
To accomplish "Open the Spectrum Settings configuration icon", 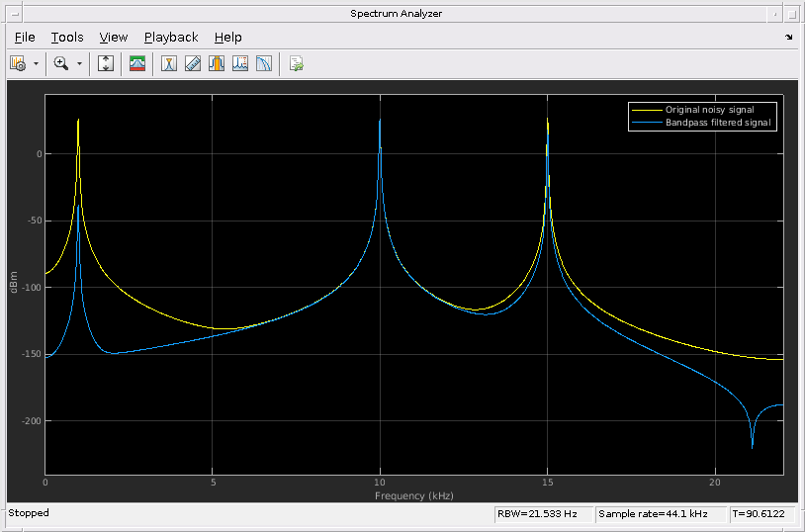I will [x=18, y=63].
